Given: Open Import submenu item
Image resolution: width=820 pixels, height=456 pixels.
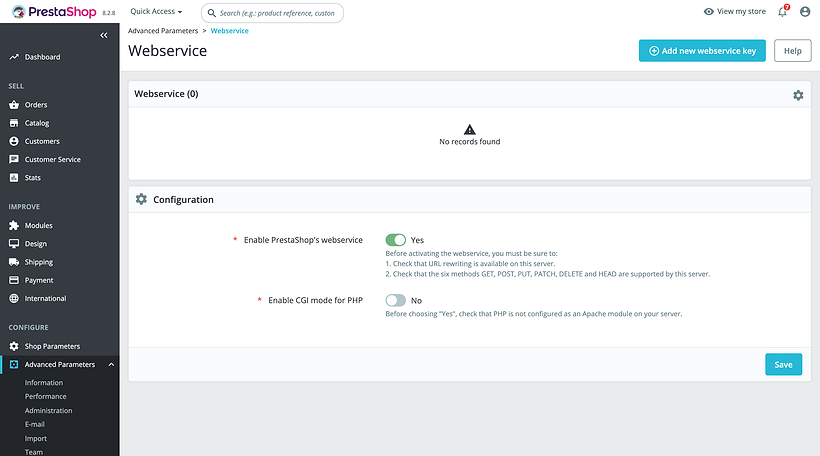Looking at the screenshot, I should coord(36,438).
